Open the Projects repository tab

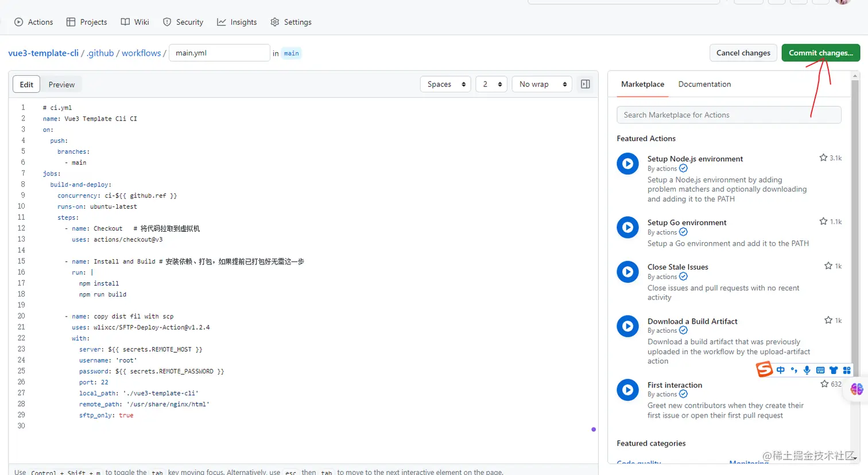(x=87, y=22)
